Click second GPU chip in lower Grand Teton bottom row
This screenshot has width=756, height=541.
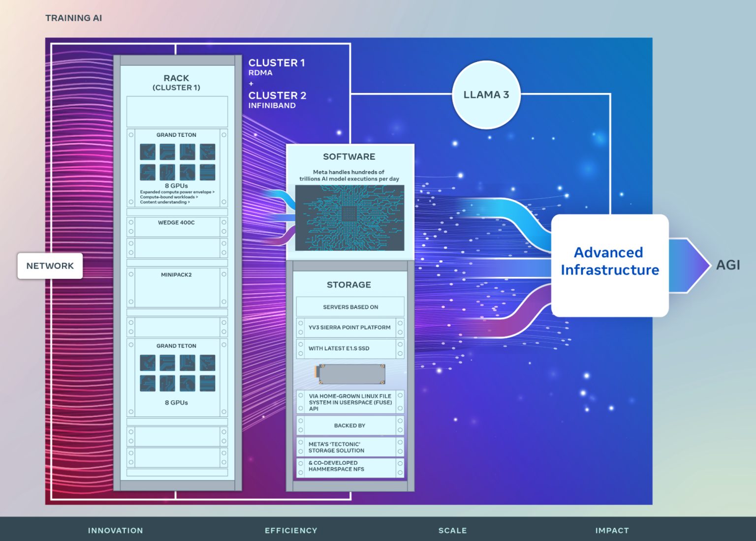click(167, 383)
